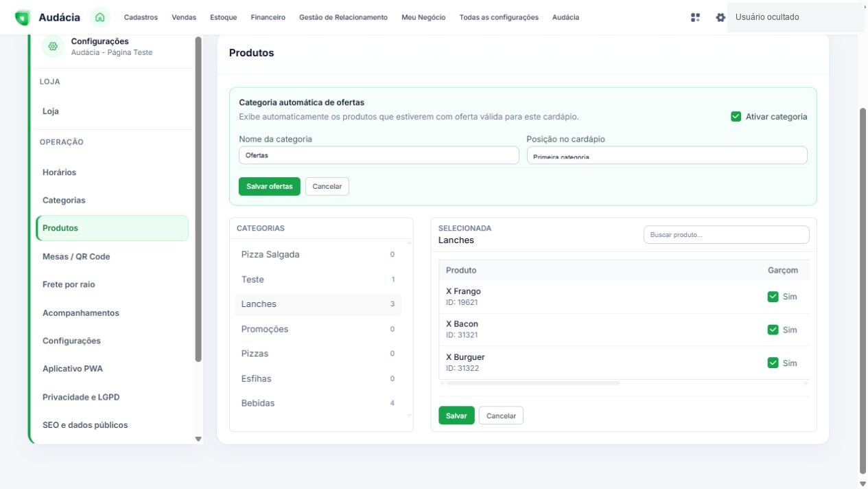Open Gestão de Relacionamento menu

point(343,17)
